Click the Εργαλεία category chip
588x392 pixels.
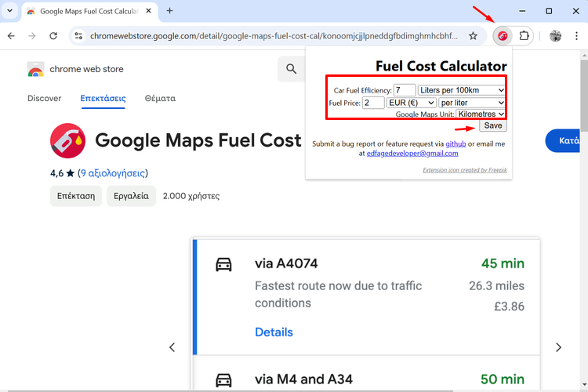131,196
